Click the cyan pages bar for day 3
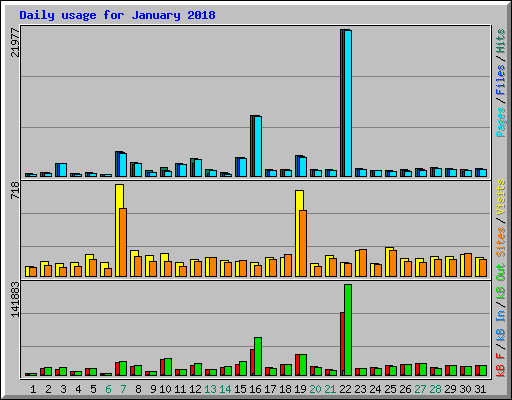Screen dimensions: 512x400 click(63, 170)
